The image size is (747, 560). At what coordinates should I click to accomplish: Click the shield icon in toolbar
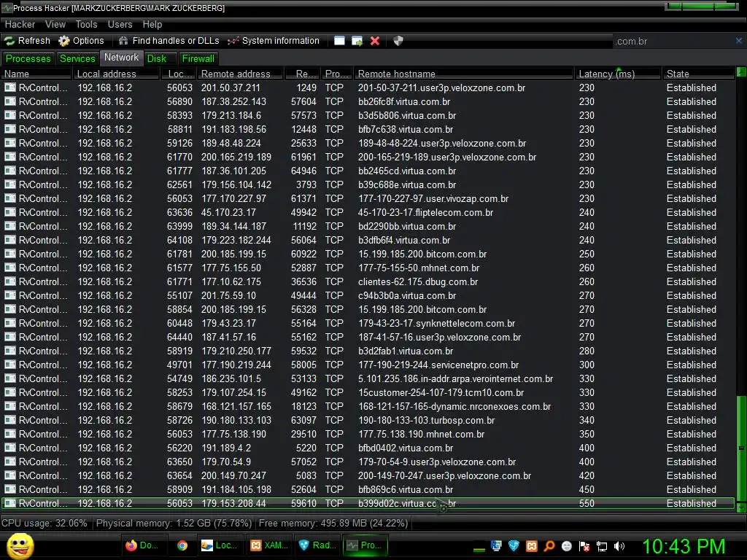point(398,41)
